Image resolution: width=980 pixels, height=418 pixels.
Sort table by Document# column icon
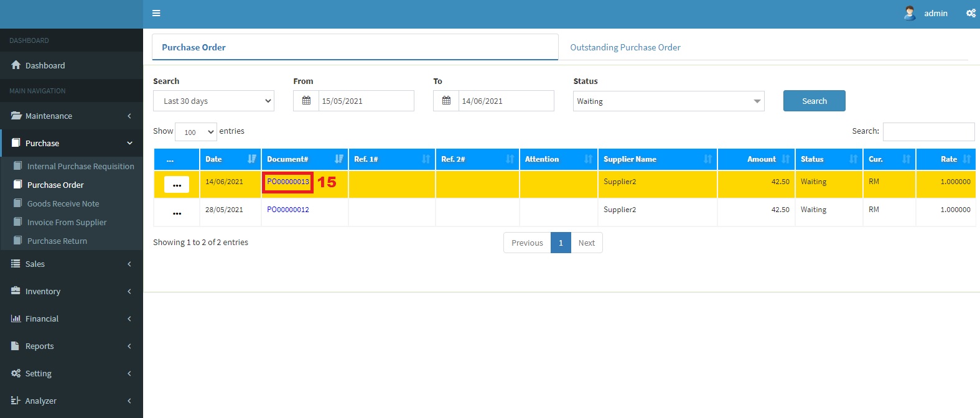click(338, 159)
